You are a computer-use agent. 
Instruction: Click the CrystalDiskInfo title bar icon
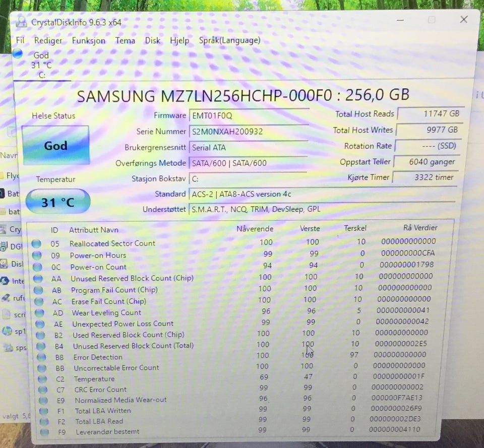click(21, 22)
